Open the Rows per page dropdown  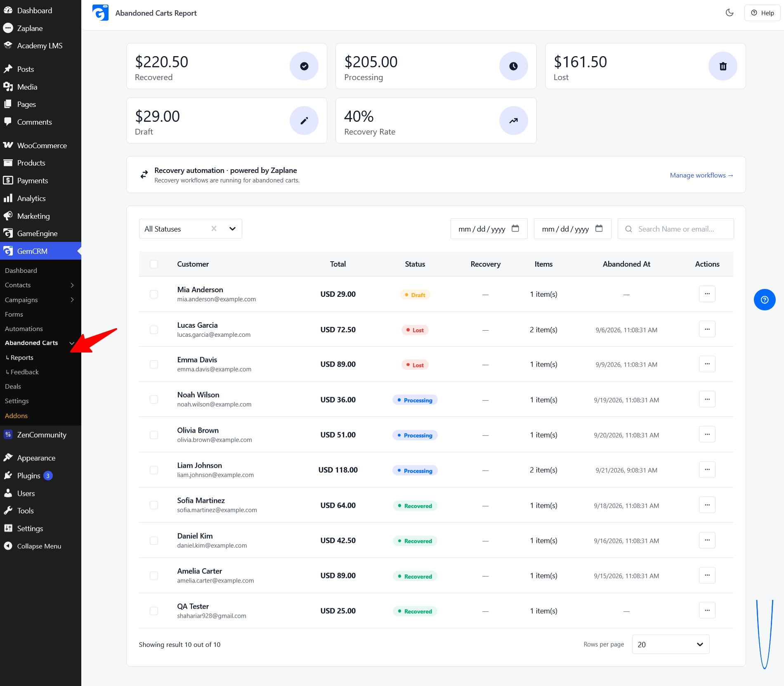(x=671, y=644)
